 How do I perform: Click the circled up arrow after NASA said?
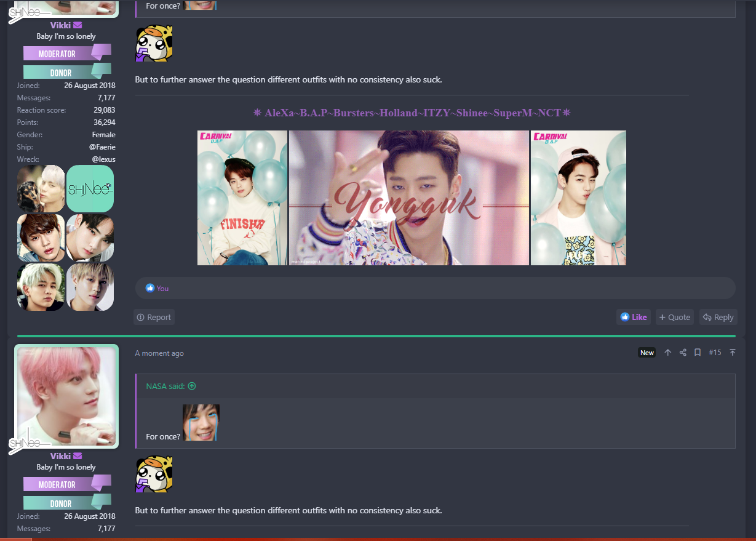coord(192,386)
